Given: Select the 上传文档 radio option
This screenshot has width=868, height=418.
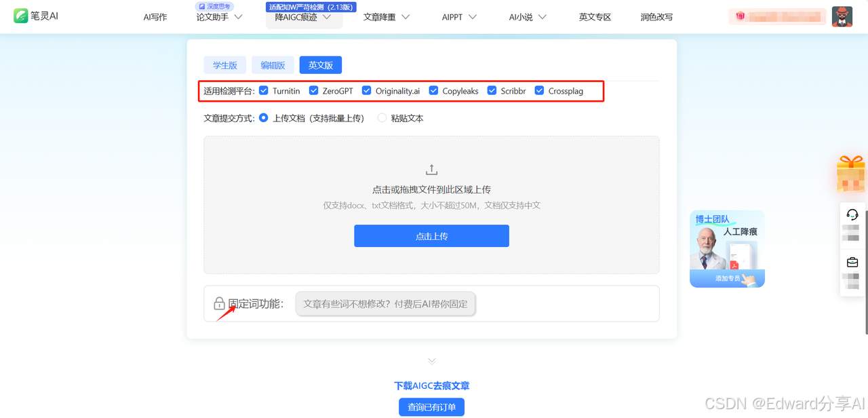Looking at the screenshot, I should (x=264, y=117).
